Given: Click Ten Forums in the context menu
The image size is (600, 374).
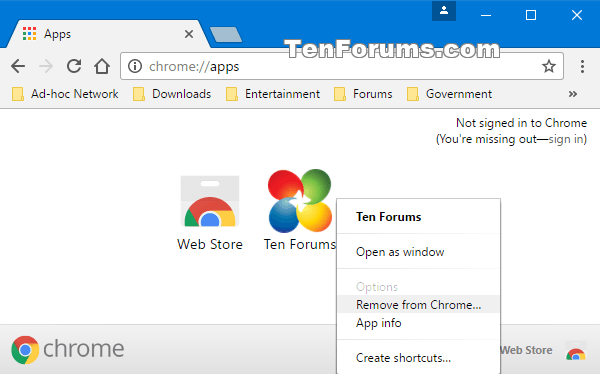Looking at the screenshot, I should (x=388, y=217).
